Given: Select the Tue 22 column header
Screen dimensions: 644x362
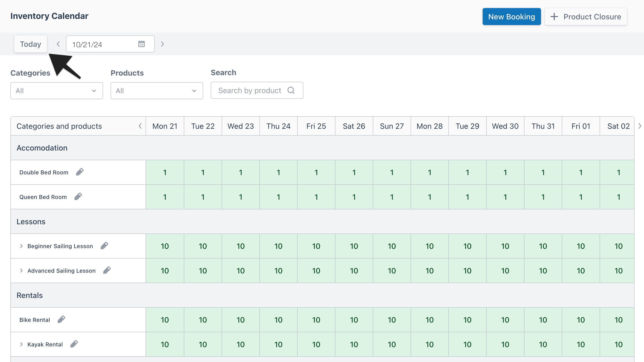Looking at the screenshot, I should [x=203, y=126].
